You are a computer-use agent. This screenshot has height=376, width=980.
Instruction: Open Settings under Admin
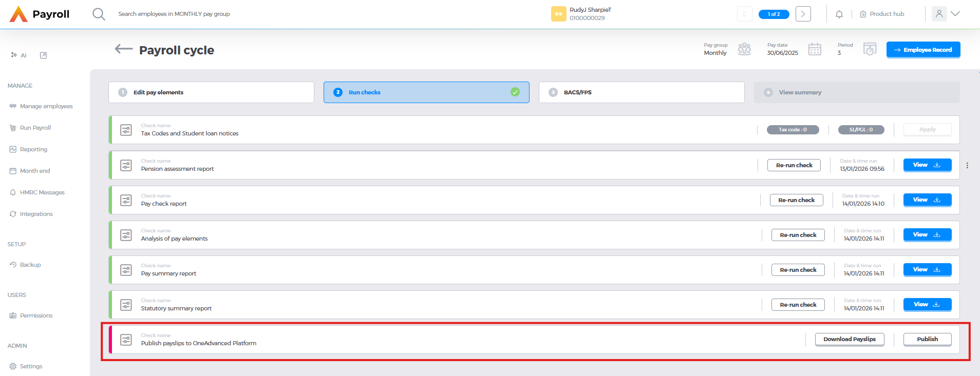(26, 366)
